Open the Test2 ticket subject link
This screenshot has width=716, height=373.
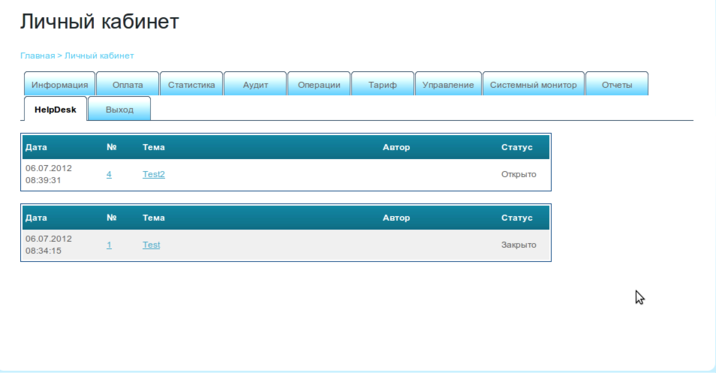(x=153, y=174)
